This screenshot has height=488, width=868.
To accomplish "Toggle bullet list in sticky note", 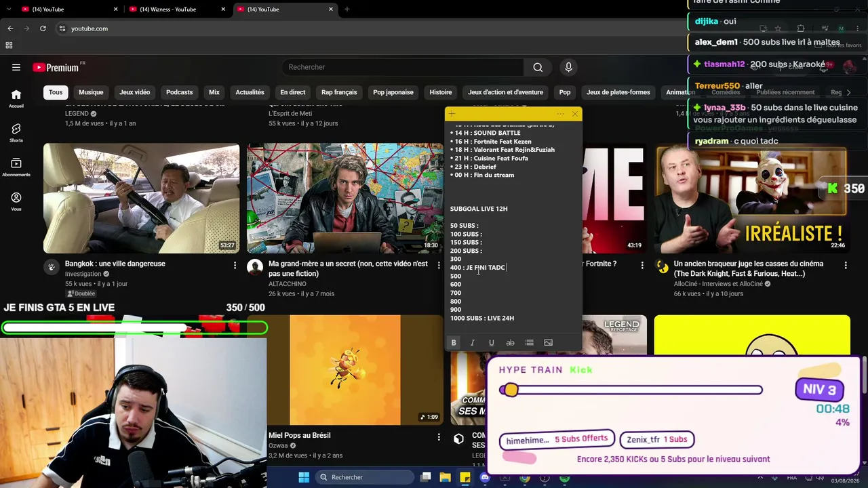I will pyautogui.click(x=530, y=342).
